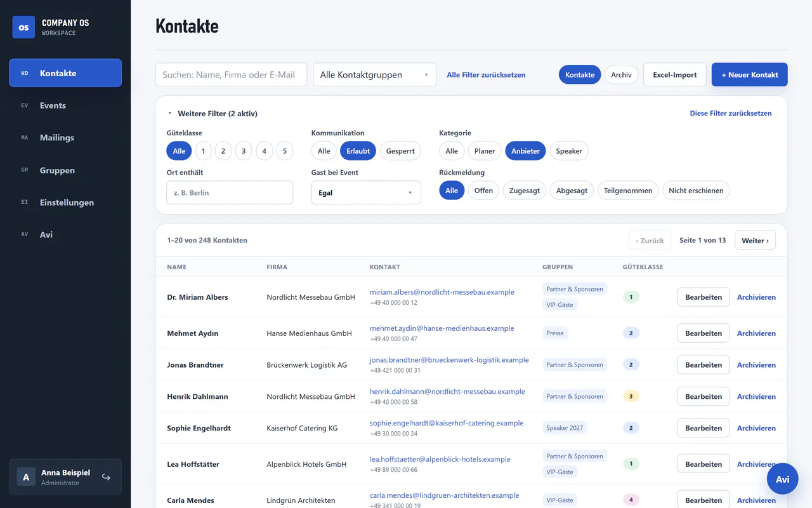
Task: Switch to the Archiv tab
Action: [621, 74]
